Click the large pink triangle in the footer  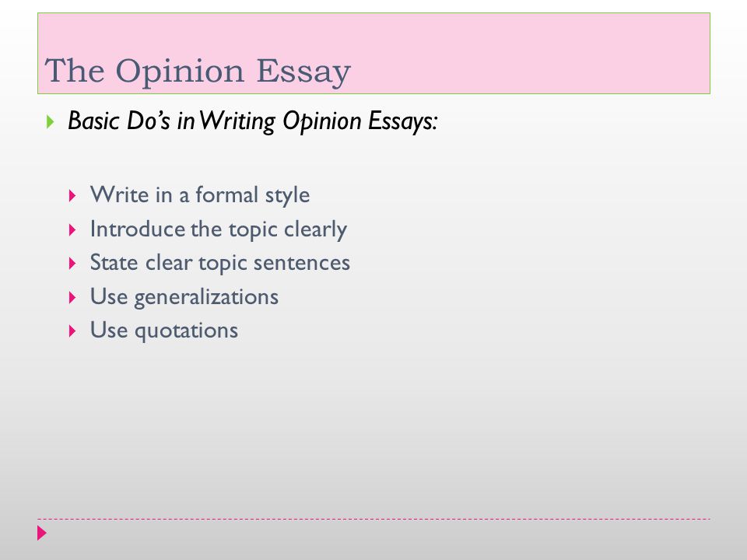(x=42, y=533)
